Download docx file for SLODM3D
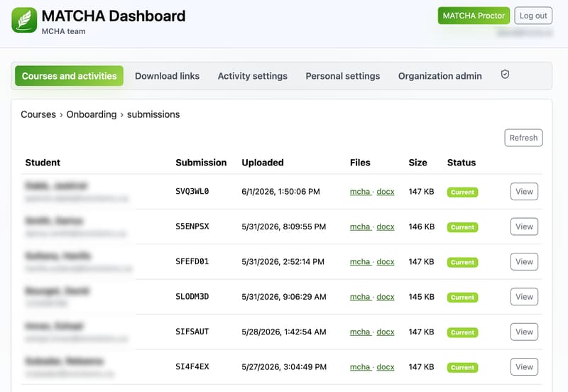Image resolution: width=568 pixels, height=392 pixels. pyautogui.click(x=386, y=297)
